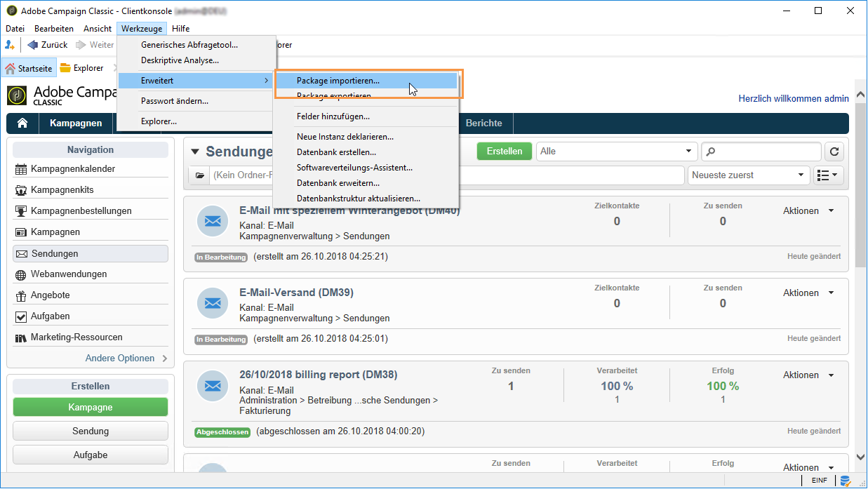Click the Aufgaben checkmark icon

pos(21,316)
